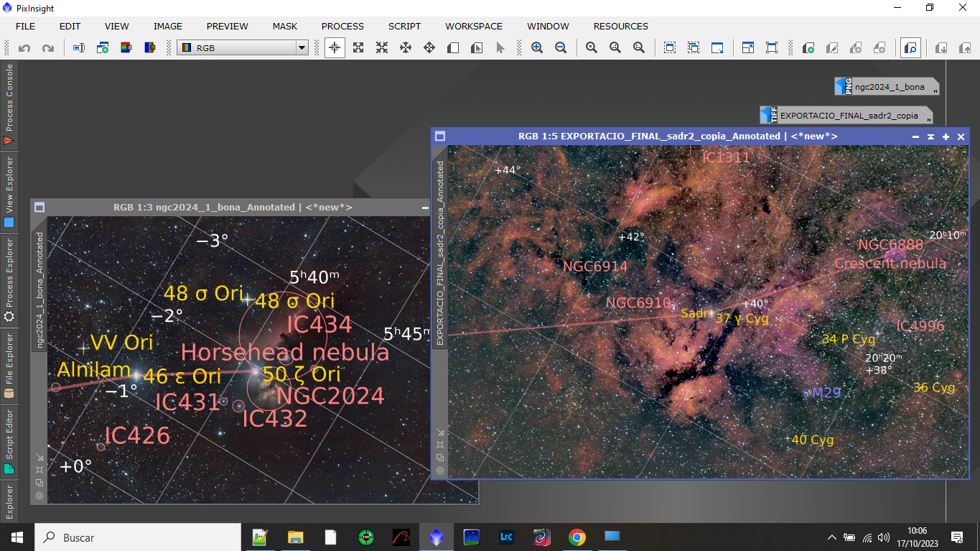980x551 pixels.
Task: Select the Zoom In mode arrows icon
Action: [x=358, y=48]
